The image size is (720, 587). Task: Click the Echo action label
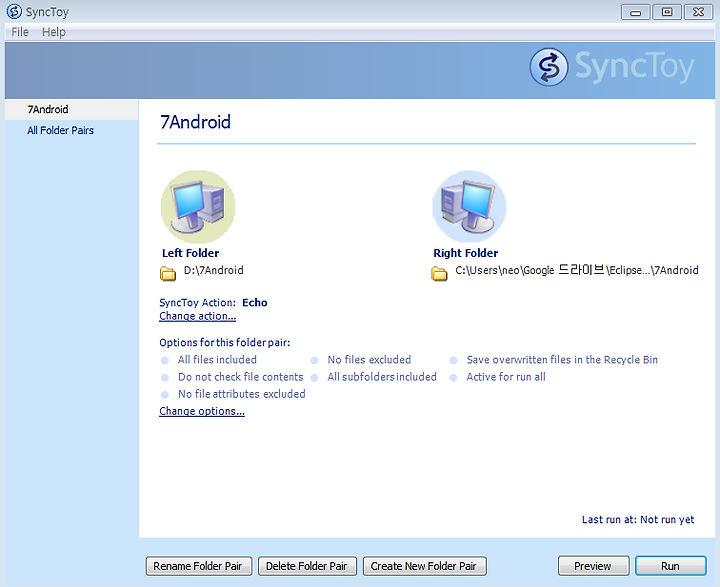point(255,303)
